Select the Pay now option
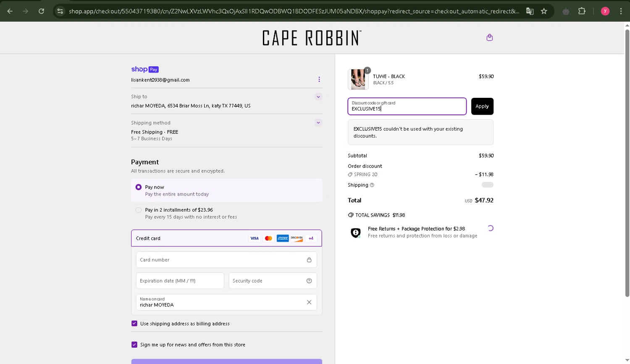 point(138,187)
